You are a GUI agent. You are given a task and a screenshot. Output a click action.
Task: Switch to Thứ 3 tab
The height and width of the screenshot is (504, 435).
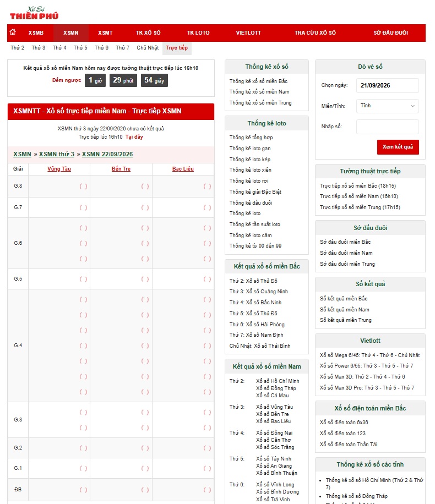click(x=39, y=47)
